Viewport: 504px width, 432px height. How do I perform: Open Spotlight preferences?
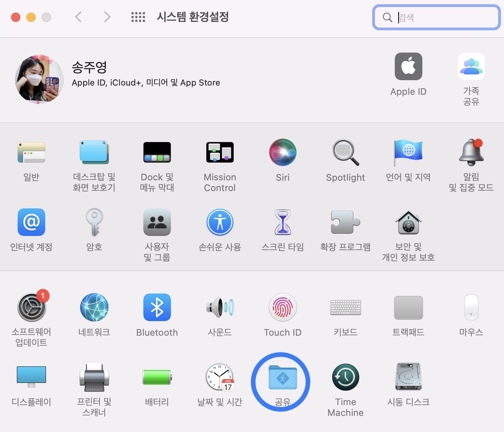click(346, 153)
